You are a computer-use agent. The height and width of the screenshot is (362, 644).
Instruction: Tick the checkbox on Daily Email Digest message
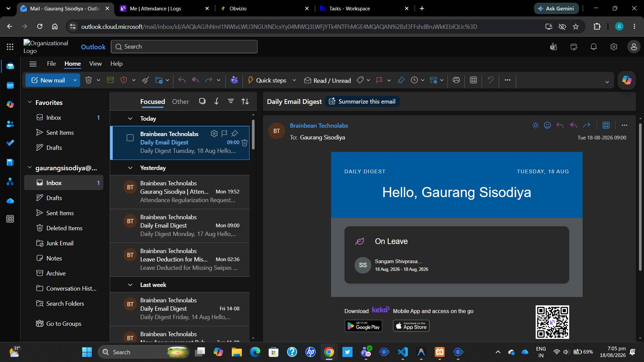tap(130, 138)
